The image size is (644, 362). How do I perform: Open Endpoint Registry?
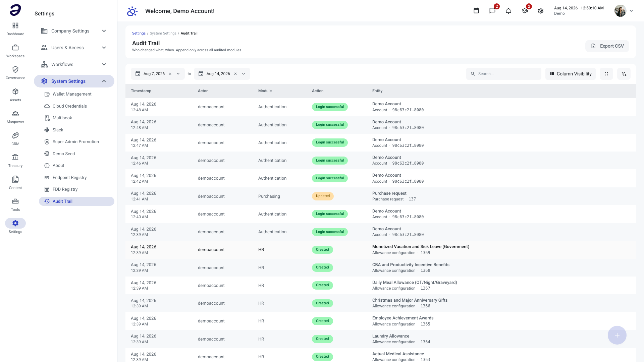click(x=76, y=177)
